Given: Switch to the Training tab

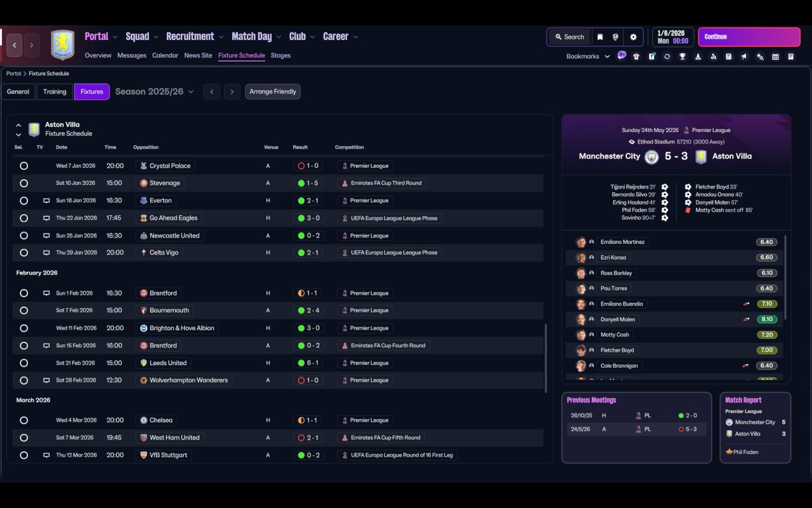Looking at the screenshot, I should [55, 92].
